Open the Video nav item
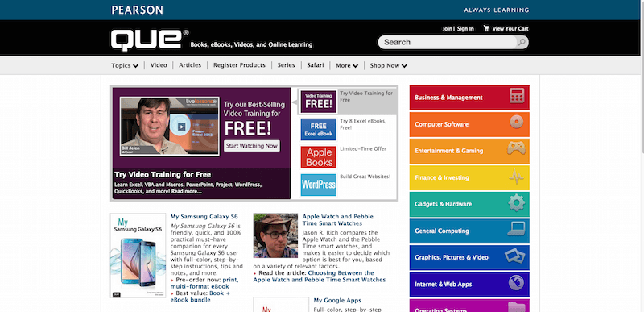Screen dimensions: 644x312 pyautogui.click(x=159, y=65)
